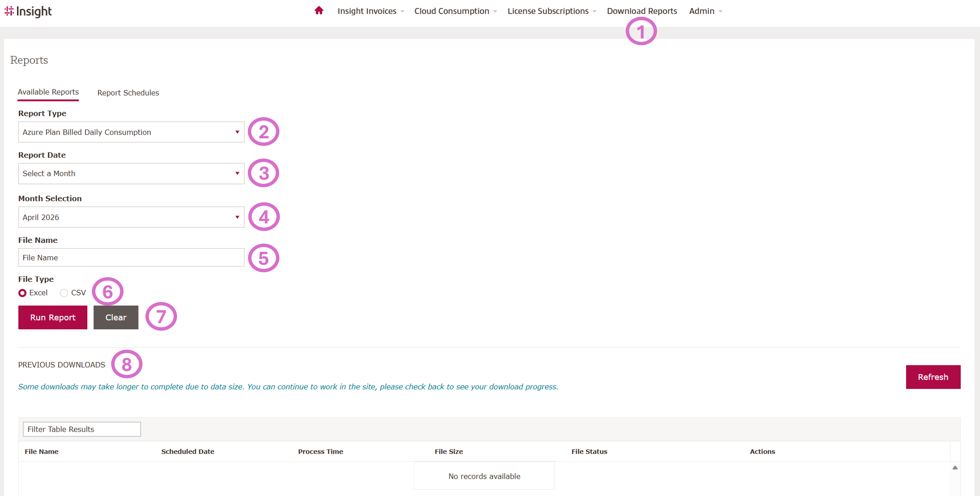Viewport: 980px width, 496px height.
Task: Open the Report Type dropdown
Action: [x=131, y=132]
